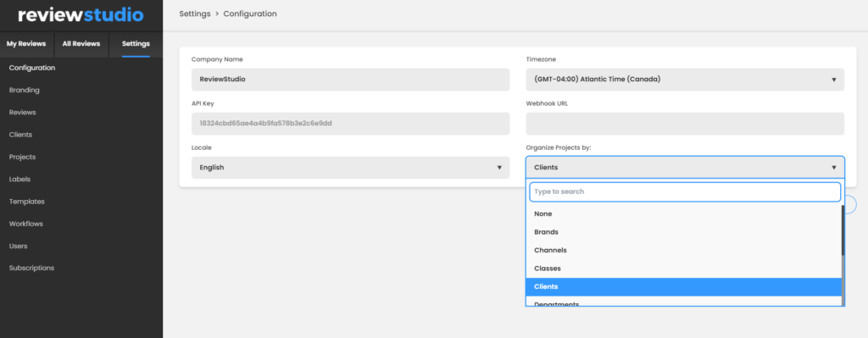Click the dropdown list scrollbar
The width and height of the screenshot is (868, 338).
[x=843, y=230]
